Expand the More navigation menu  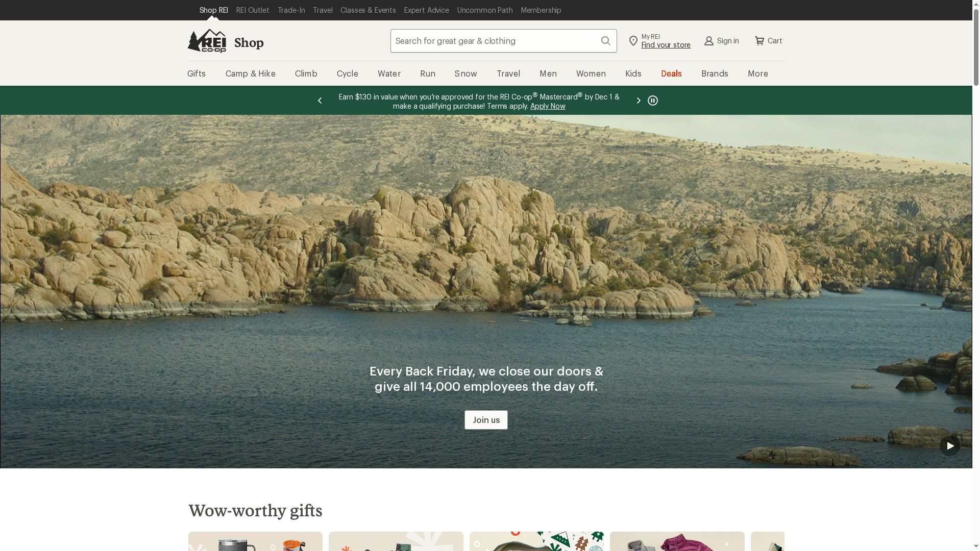(757, 73)
